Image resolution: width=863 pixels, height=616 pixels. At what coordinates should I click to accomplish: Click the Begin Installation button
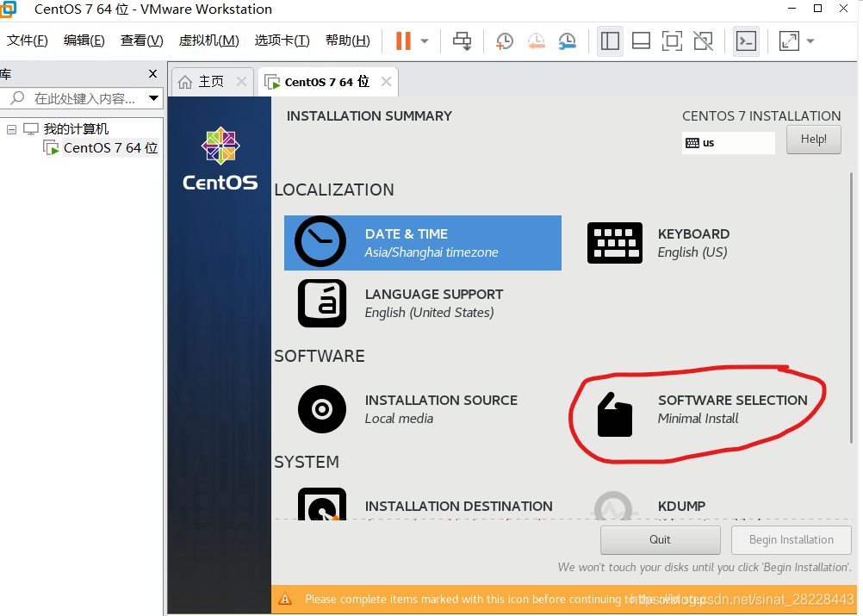(791, 539)
